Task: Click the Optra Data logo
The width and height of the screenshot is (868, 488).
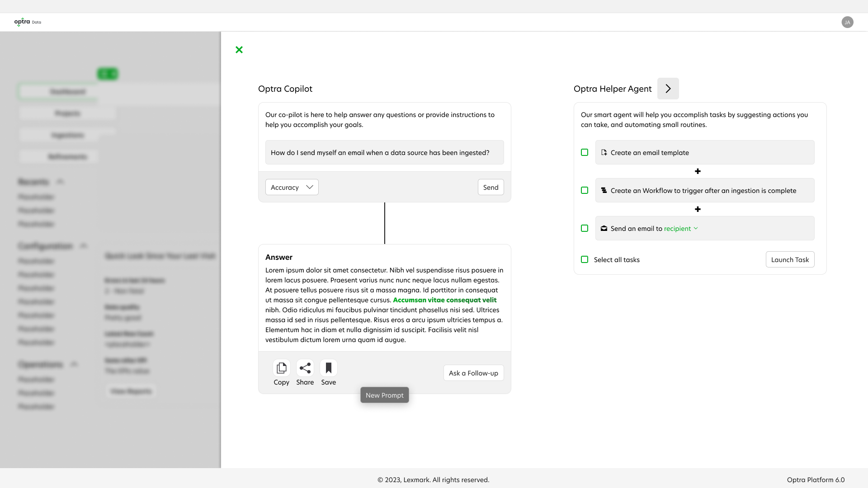Action: (28, 22)
